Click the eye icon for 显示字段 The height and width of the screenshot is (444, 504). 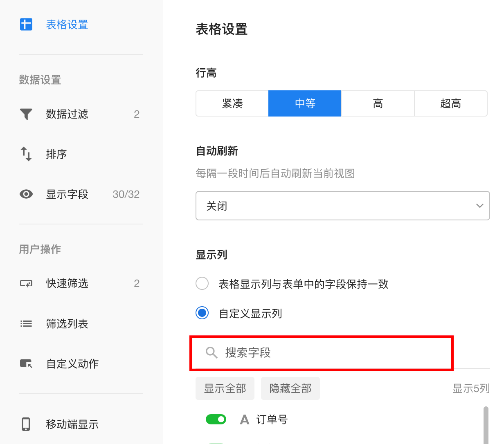pyautogui.click(x=26, y=194)
